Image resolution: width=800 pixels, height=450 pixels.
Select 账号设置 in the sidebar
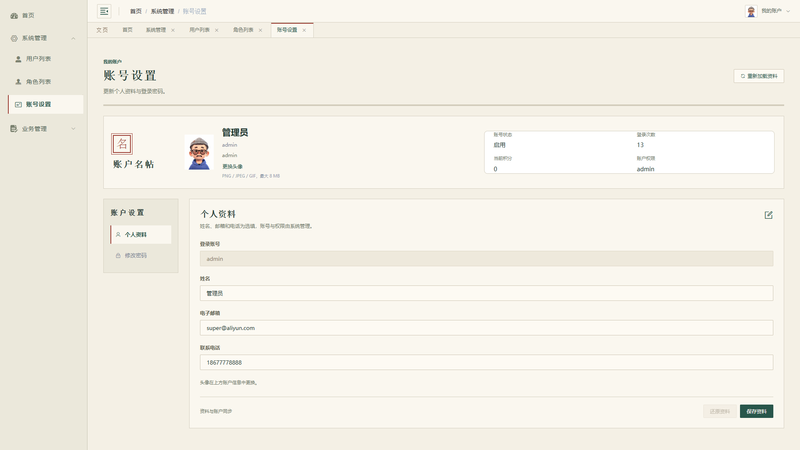tap(46, 105)
